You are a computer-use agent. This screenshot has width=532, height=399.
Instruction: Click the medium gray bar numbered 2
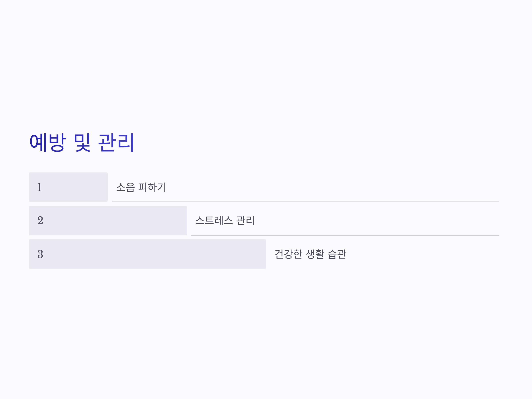[108, 221]
